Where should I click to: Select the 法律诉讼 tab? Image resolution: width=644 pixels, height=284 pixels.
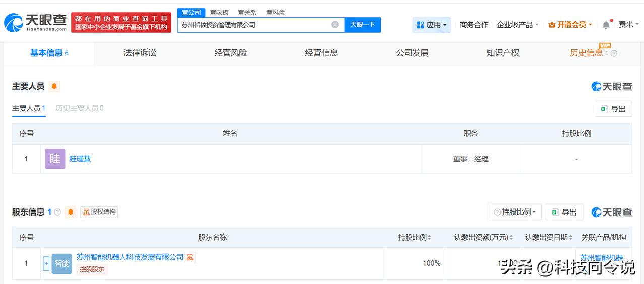click(x=140, y=53)
